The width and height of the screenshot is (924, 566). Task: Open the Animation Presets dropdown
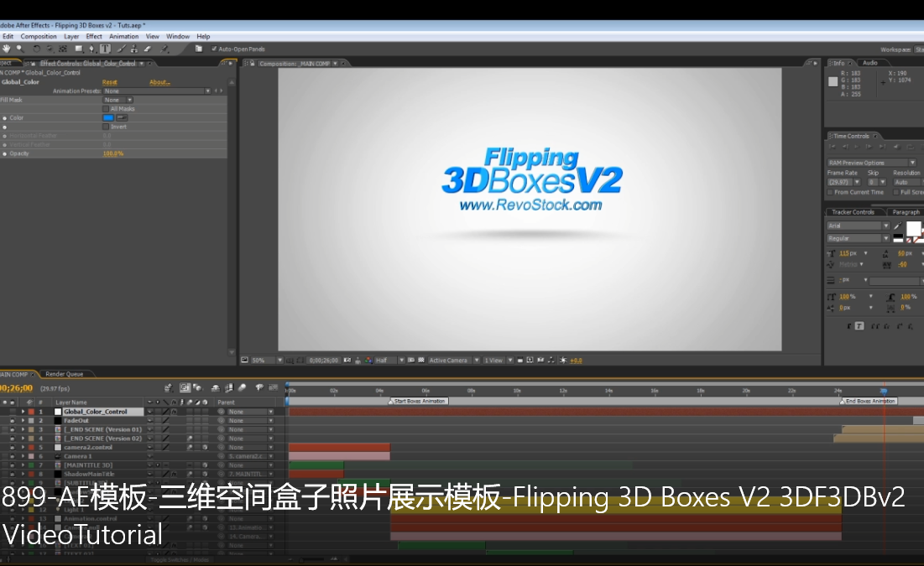(157, 91)
